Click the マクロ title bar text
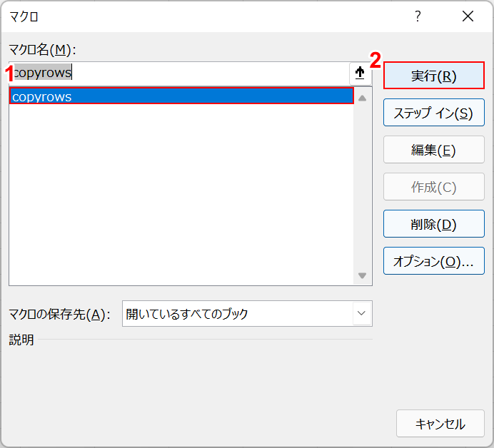494x448 pixels. [24, 16]
